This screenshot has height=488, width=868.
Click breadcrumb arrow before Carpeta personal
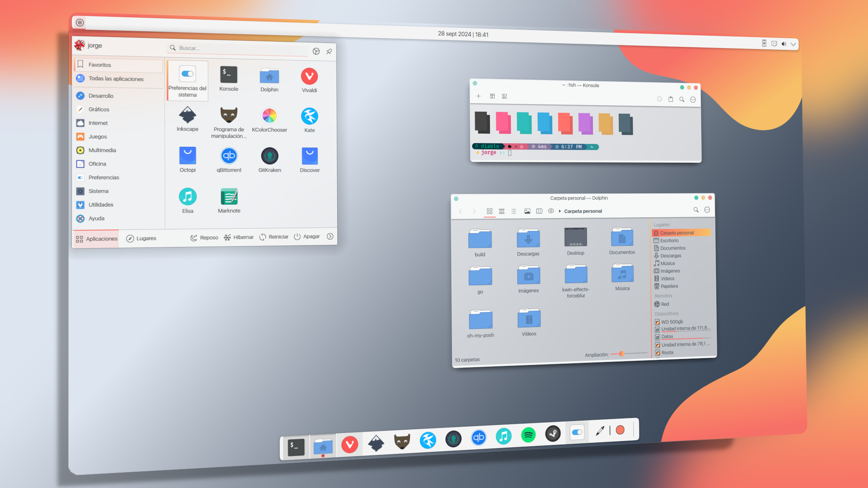pos(560,211)
